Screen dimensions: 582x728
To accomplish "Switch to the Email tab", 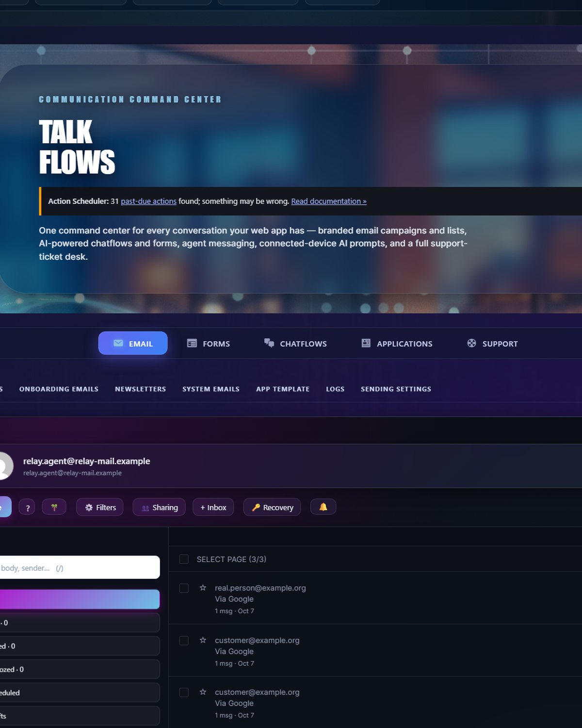I will tap(133, 344).
